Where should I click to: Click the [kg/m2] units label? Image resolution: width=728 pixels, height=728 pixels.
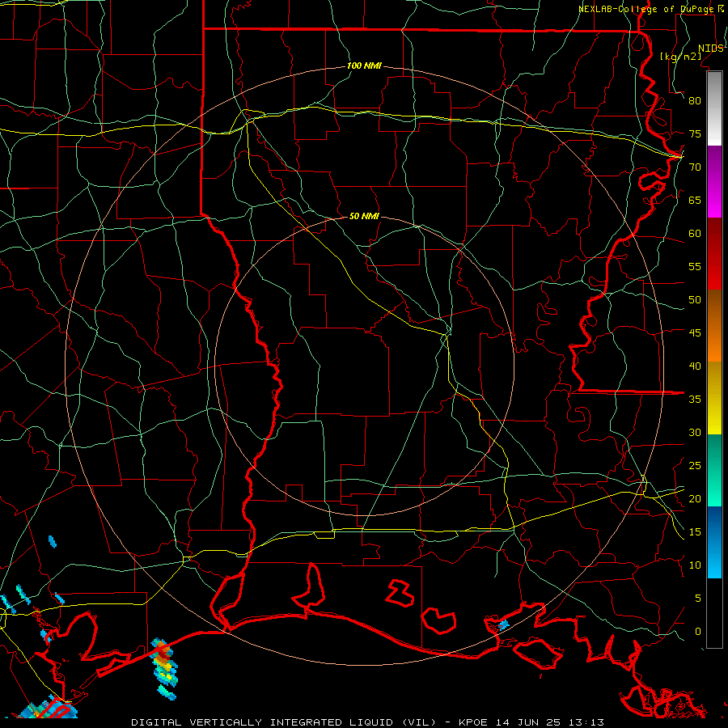680,57
